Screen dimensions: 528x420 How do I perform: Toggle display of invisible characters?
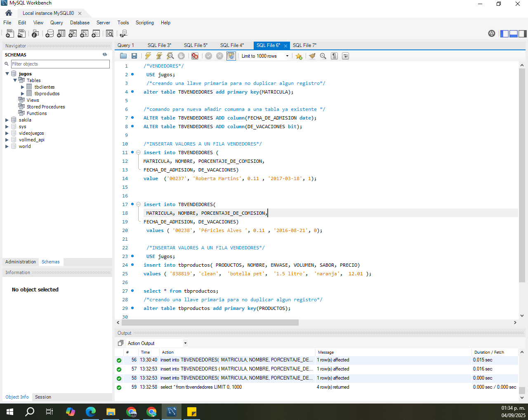(334, 56)
